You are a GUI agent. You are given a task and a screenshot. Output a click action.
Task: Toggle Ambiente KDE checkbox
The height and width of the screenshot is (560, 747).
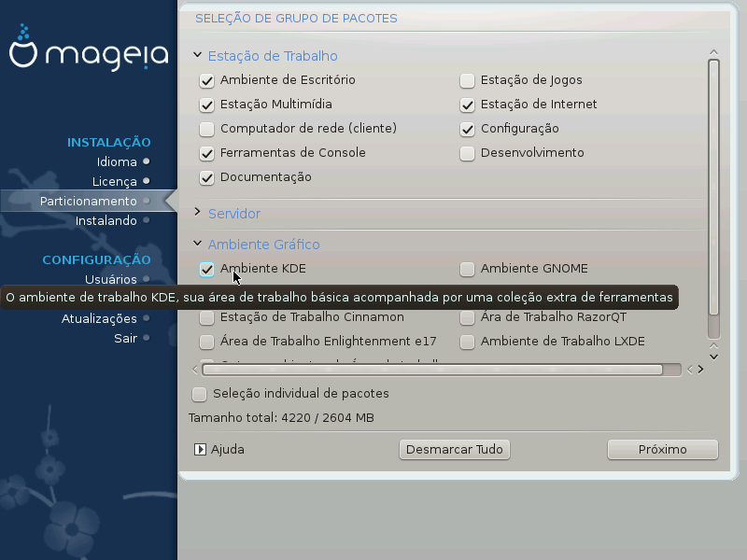[206, 269]
